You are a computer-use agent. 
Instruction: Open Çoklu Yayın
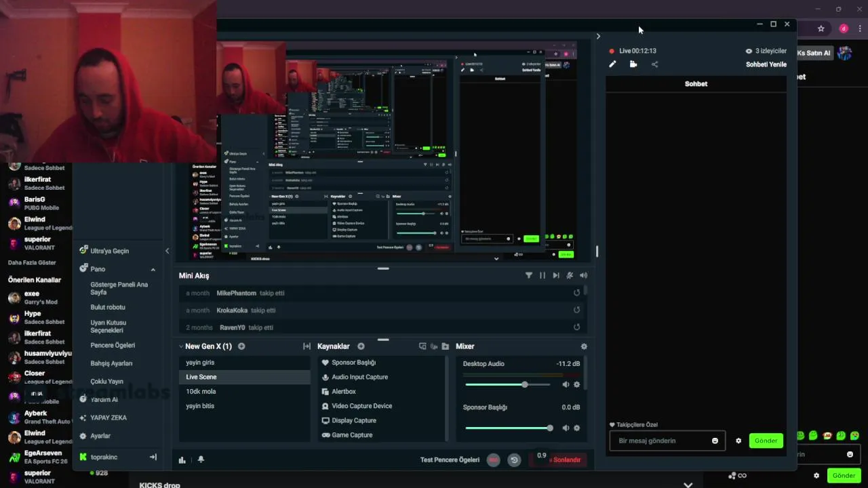(x=106, y=382)
